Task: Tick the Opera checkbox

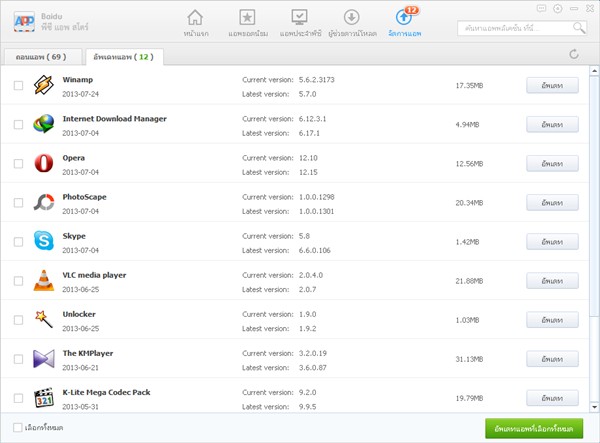Action: [x=18, y=164]
